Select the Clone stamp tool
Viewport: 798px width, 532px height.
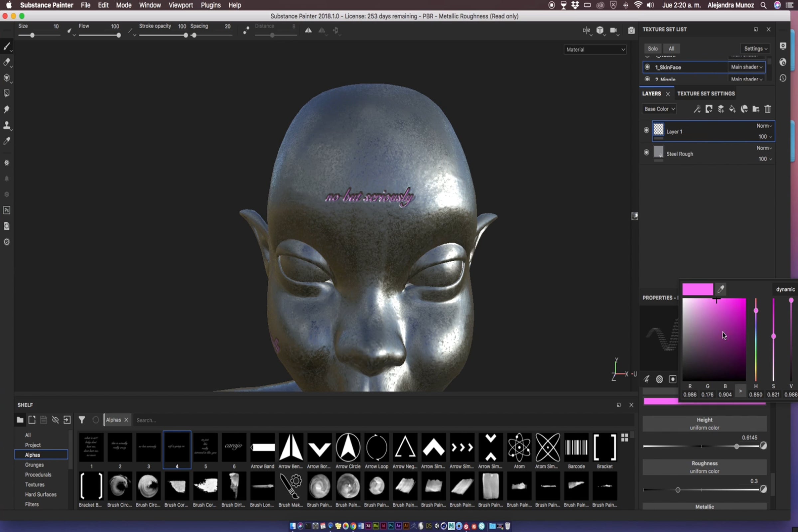tap(6, 125)
